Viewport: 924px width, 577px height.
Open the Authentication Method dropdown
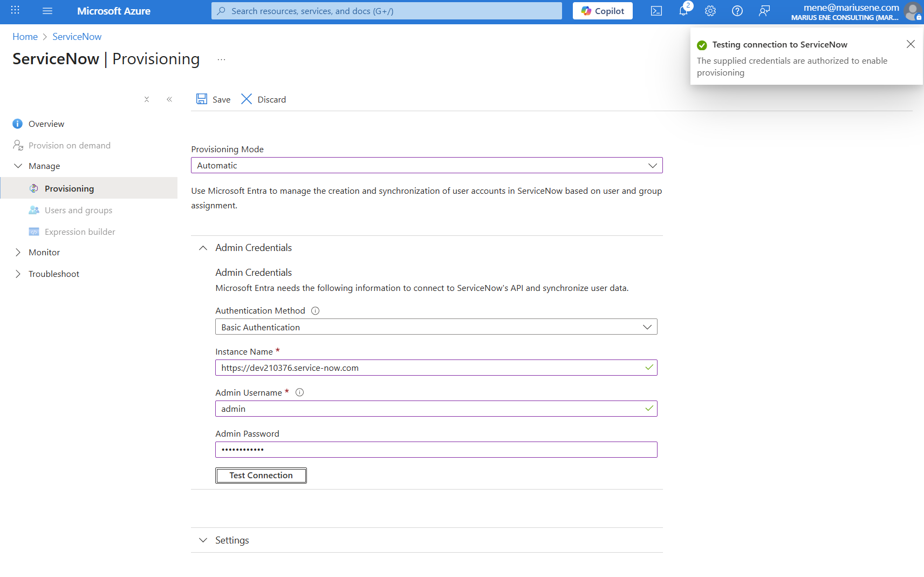pyautogui.click(x=436, y=327)
